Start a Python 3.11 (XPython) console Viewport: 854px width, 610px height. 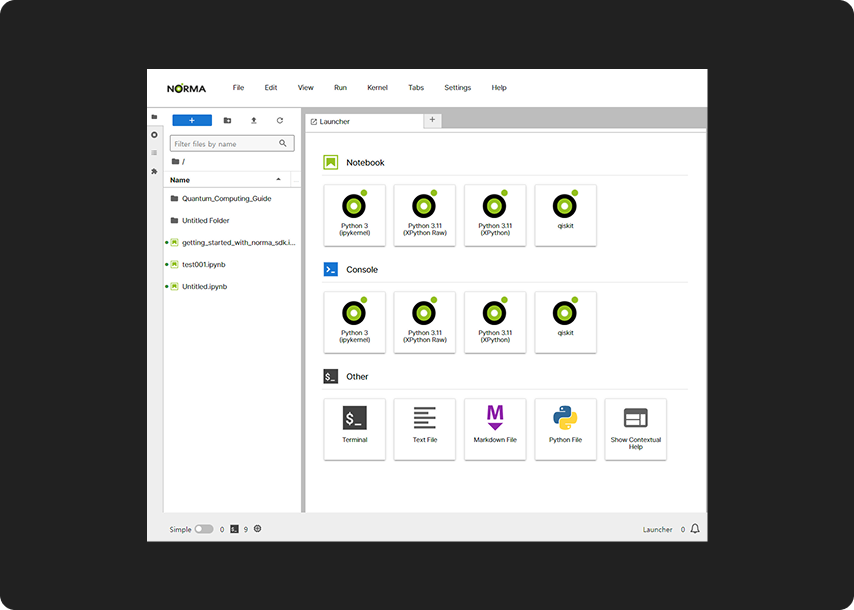(495, 322)
